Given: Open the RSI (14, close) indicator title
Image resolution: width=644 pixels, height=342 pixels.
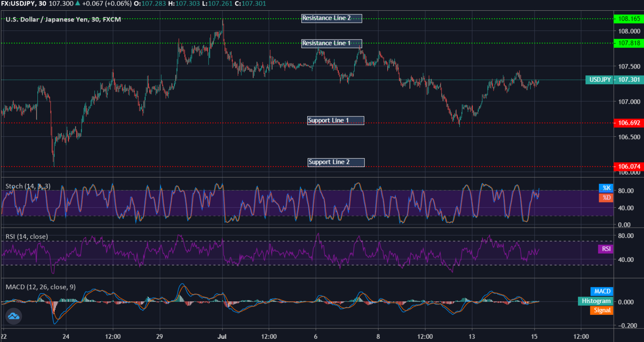Looking at the screenshot, I should pyautogui.click(x=27, y=236).
